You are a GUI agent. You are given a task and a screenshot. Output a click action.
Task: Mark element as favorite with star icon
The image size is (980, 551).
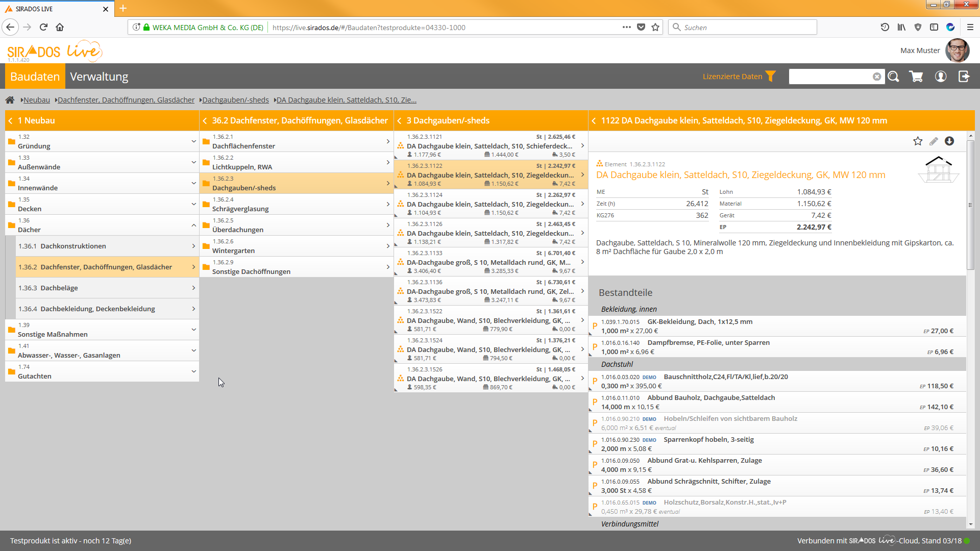(x=918, y=141)
